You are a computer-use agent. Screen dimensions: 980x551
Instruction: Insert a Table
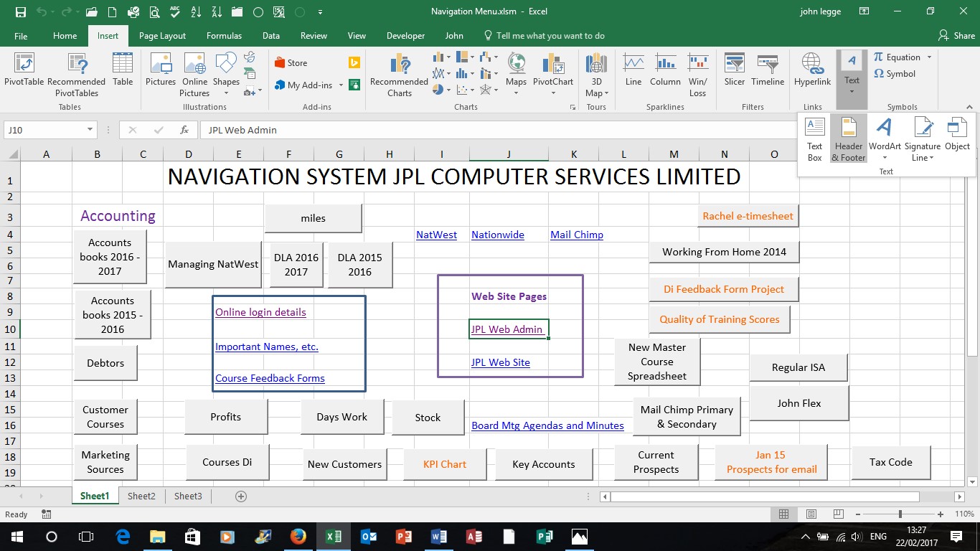[123, 70]
